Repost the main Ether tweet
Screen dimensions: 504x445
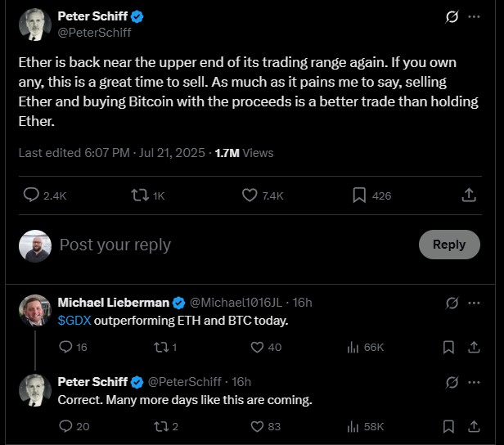point(140,196)
